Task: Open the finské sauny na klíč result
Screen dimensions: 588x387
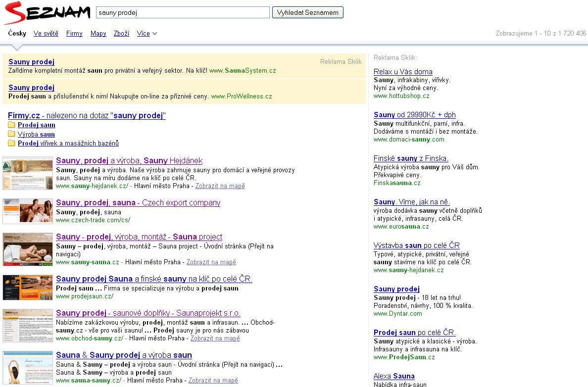Action: point(154,279)
